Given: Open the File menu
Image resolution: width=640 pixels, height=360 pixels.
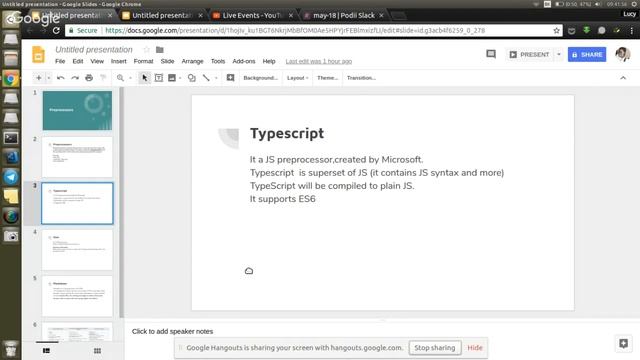Looking at the screenshot, I should (60, 61).
